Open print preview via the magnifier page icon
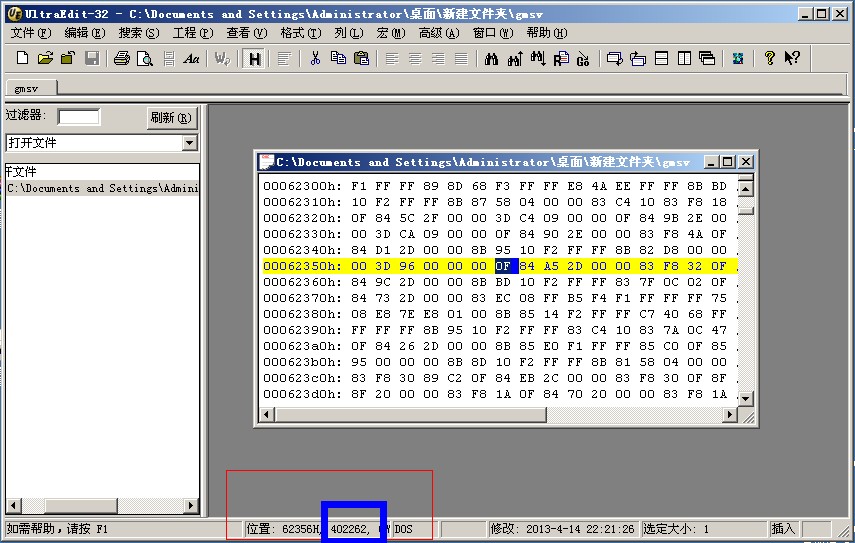Viewport: 855px width, 543px height. click(144, 58)
